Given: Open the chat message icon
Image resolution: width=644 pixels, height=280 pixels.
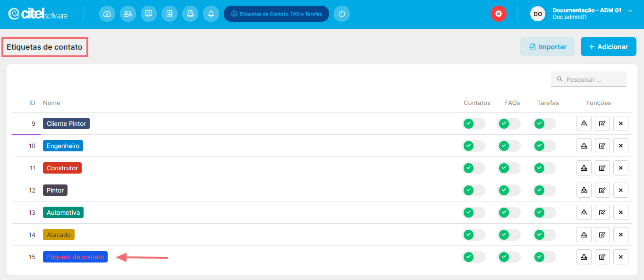Looking at the screenshot, I should click(x=149, y=14).
